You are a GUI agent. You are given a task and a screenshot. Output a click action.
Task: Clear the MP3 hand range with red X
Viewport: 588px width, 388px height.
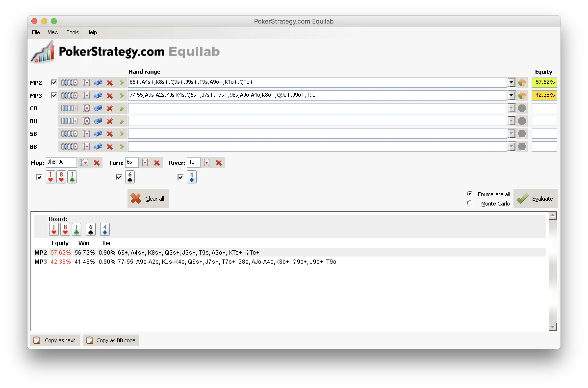coord(110,95)
